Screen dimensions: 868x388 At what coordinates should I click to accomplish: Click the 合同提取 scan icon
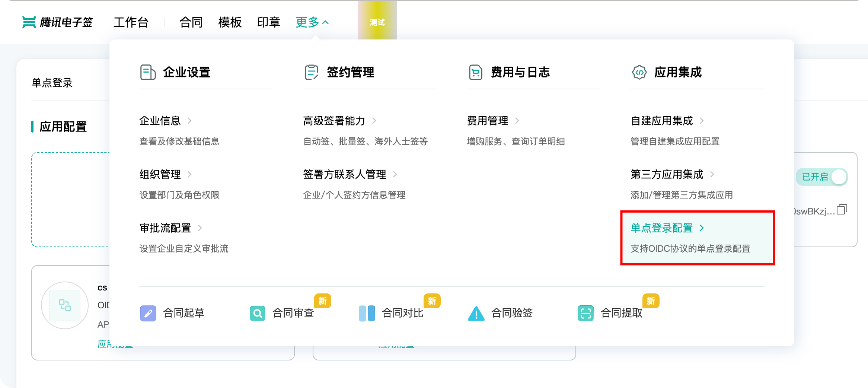click(x=585, y=313)
